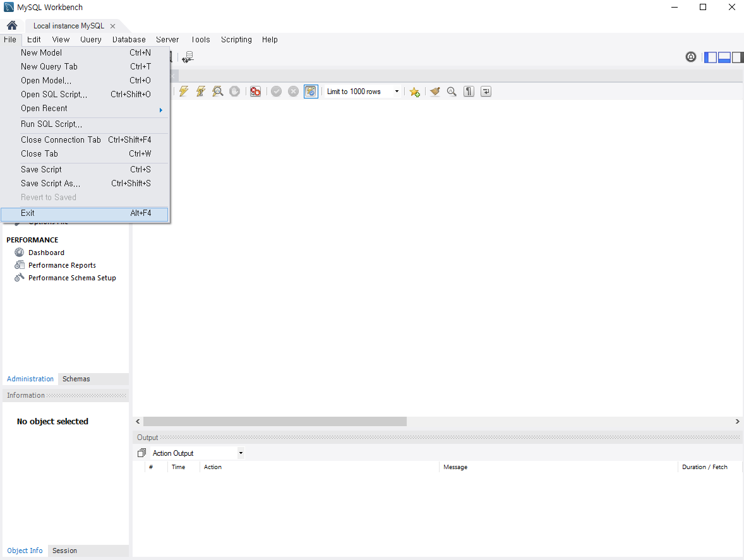Viewport: 744px width, 560px height.
Task: Run EXPLAIN on statement icon
Action: [x=218, y=92]
